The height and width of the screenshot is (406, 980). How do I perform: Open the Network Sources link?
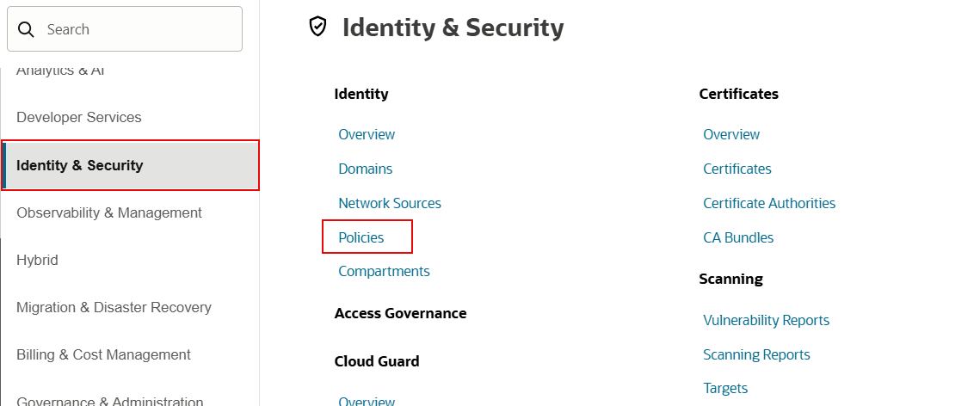(x=390, y=203)
